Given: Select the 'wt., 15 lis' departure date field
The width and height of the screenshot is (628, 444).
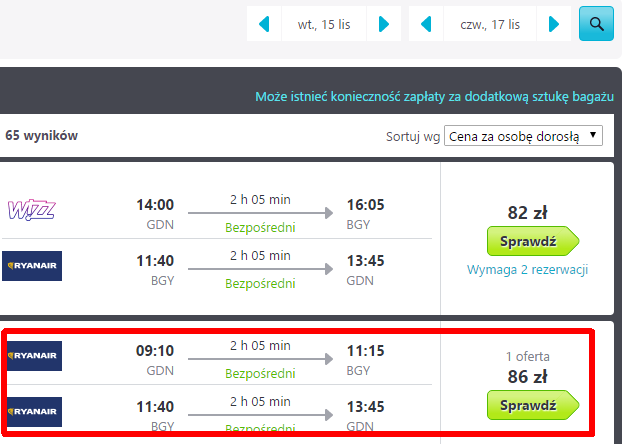Looking at the screenshot, I should click(x=324, y=24).
